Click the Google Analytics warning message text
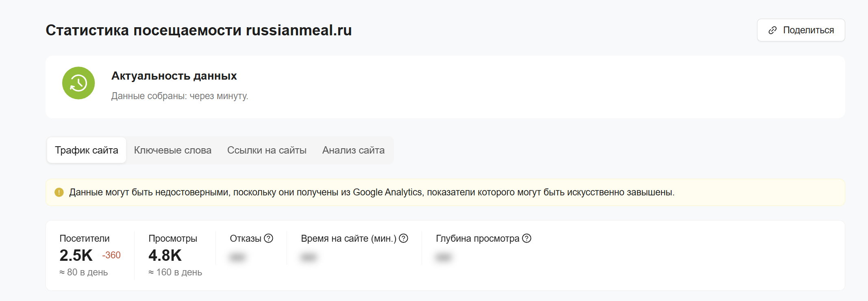 point(372,192)
